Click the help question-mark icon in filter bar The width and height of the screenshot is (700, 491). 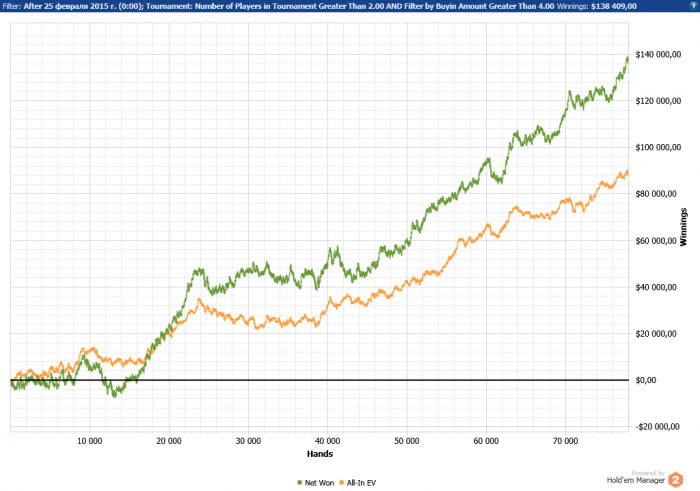click(x=695, y=6)
